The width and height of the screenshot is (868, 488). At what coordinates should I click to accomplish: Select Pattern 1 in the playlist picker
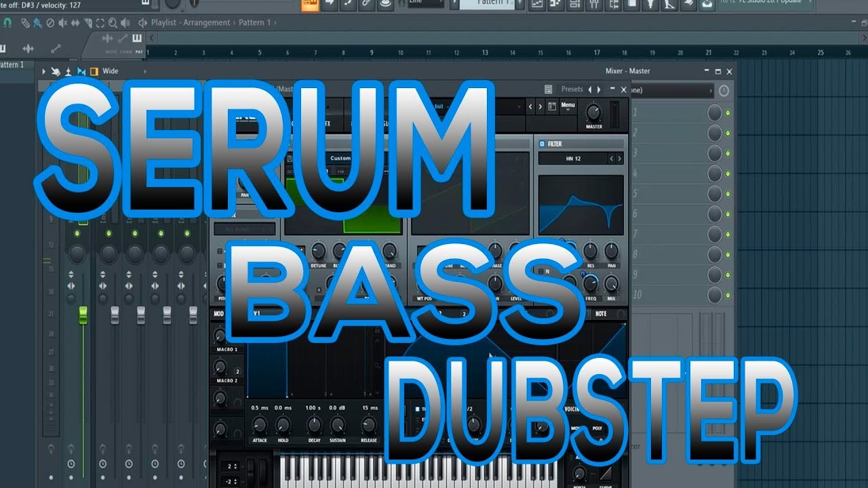pos(12,65)
